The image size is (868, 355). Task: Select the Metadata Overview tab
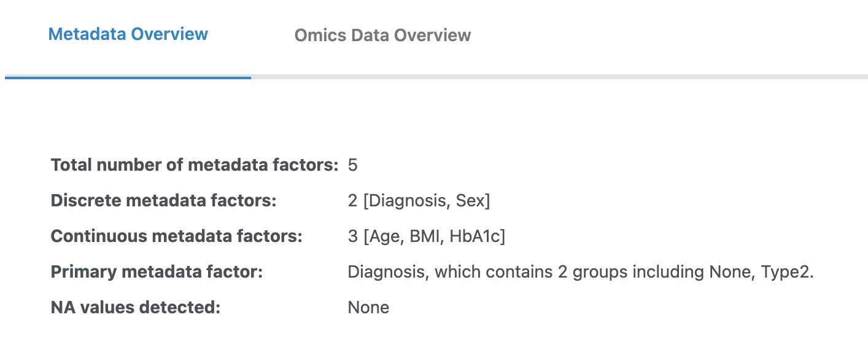coord(128,34)
